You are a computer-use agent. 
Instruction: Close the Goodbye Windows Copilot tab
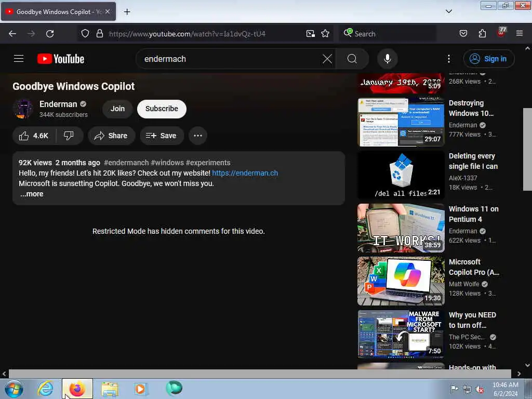(108, 11)
